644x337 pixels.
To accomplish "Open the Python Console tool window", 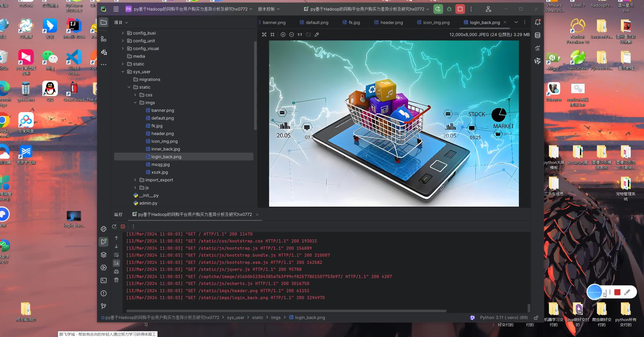I will click(x=103, y=229).
